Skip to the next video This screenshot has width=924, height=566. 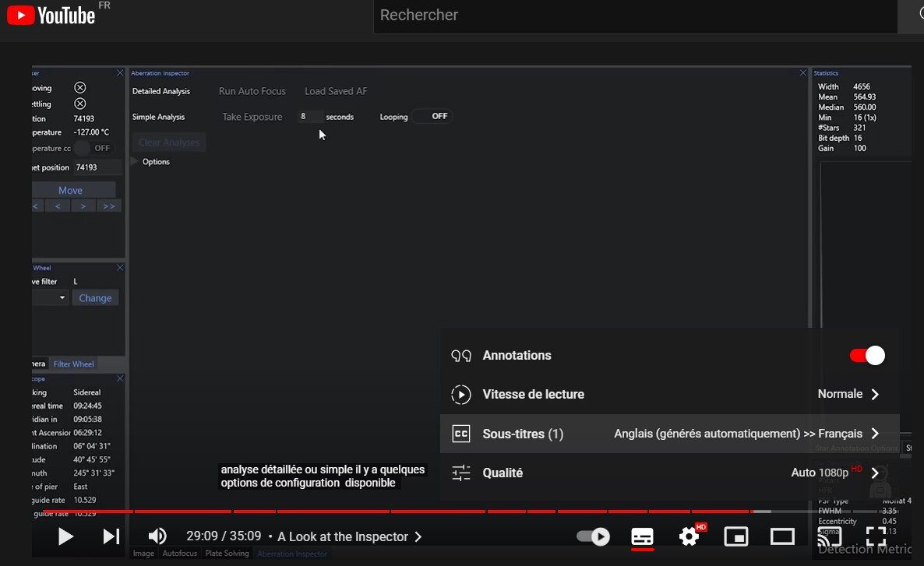click(111, 536)
